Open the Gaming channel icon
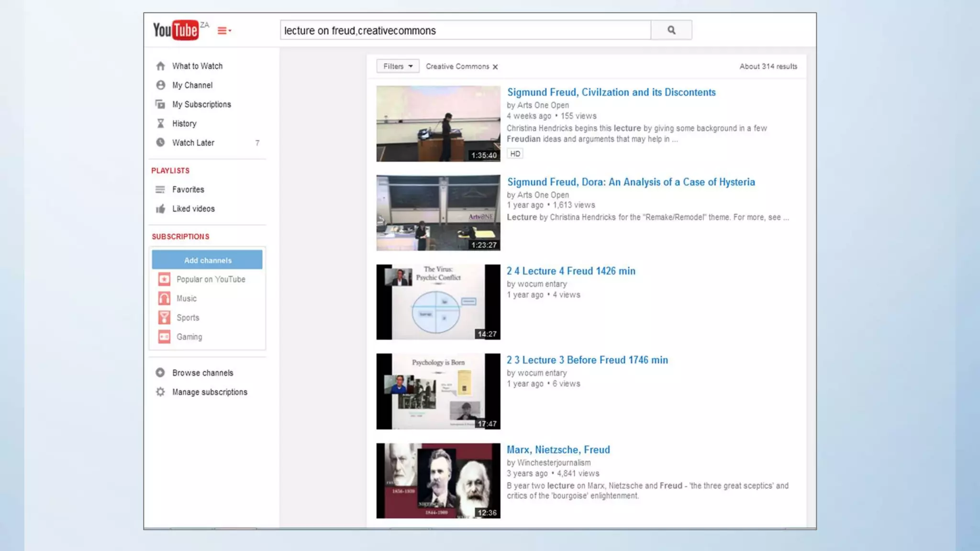Viewport: 980px width, 551px height. click(164, 337)
